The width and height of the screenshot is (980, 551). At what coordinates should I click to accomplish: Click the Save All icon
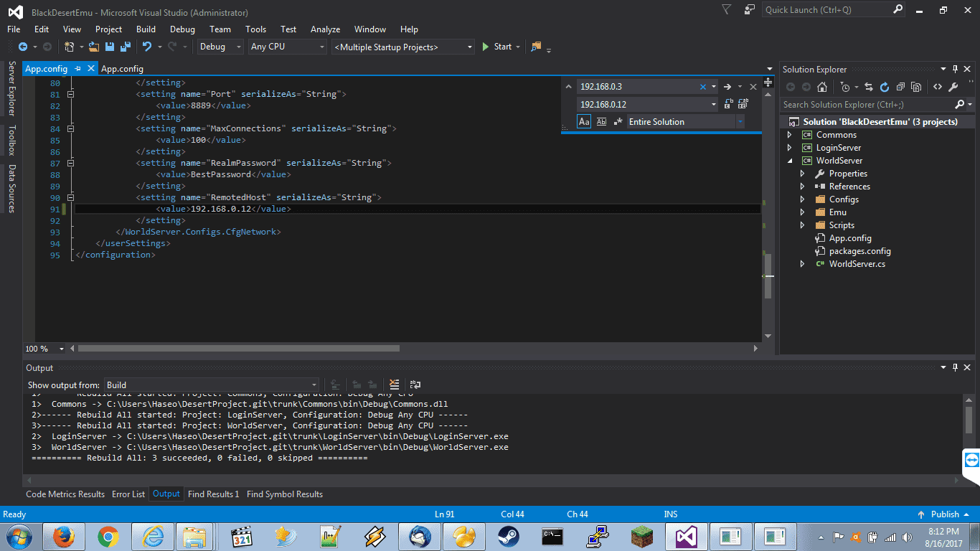click(125, 47)
